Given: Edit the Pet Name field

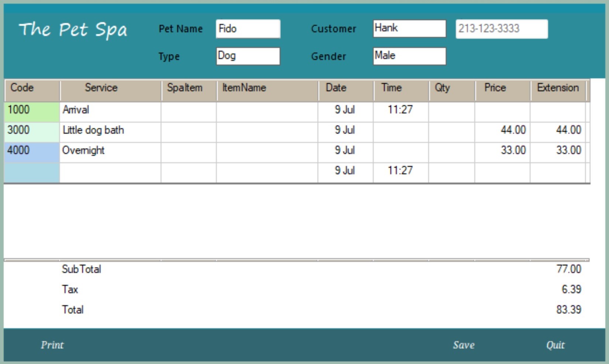Looking at the screenshot, I should [248, 29].
